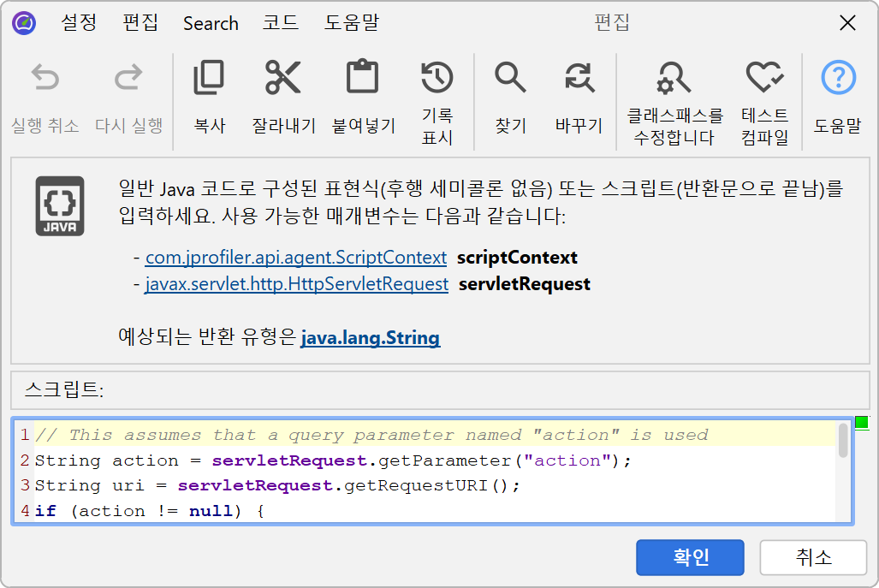This screenshot has height=588, width=879.
Task: Open the 도움말 menu in menu bar
Action: pos(352,23)
